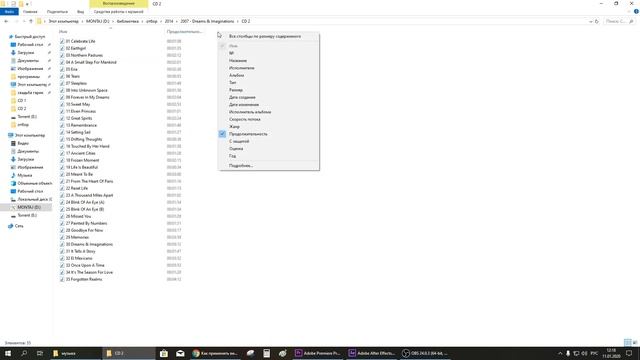Open Microsoft Store from the taskbar
The width and height of the screenshot is (640, 360).
pyautogui.click(x=164, y=353)
